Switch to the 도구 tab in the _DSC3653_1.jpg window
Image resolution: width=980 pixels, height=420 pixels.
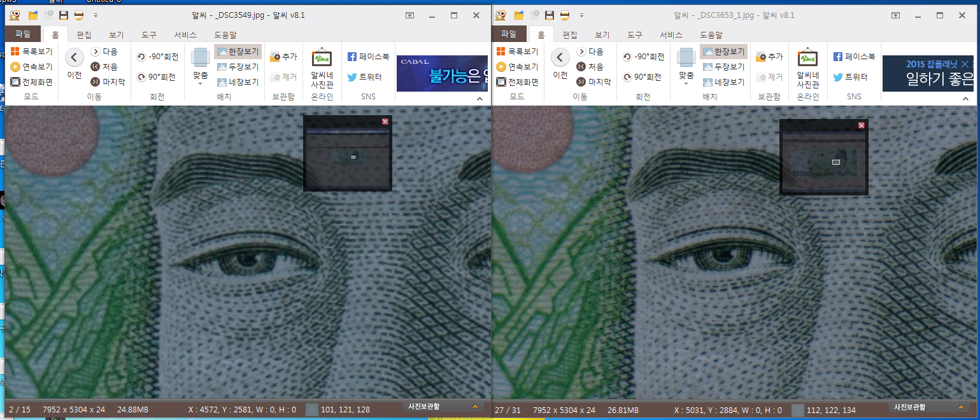(635, 35)
